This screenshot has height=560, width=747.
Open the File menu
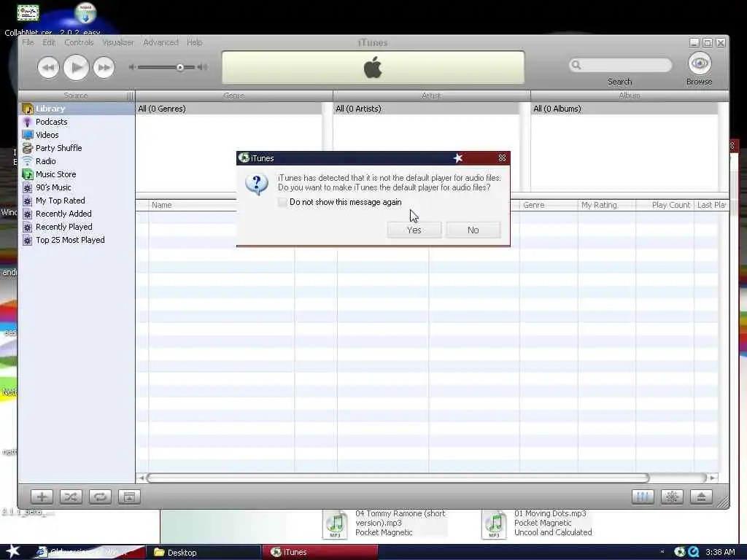click(x=28, y=42)
